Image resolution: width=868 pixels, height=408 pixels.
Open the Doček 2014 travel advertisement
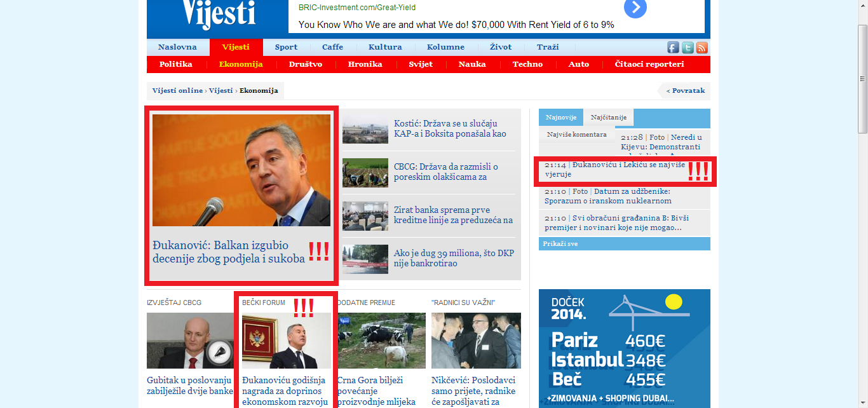[624, 348]
